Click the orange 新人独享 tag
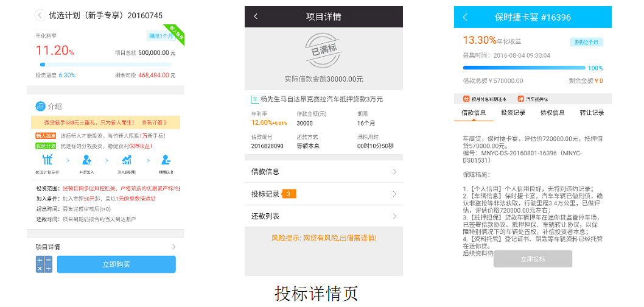 46,136
